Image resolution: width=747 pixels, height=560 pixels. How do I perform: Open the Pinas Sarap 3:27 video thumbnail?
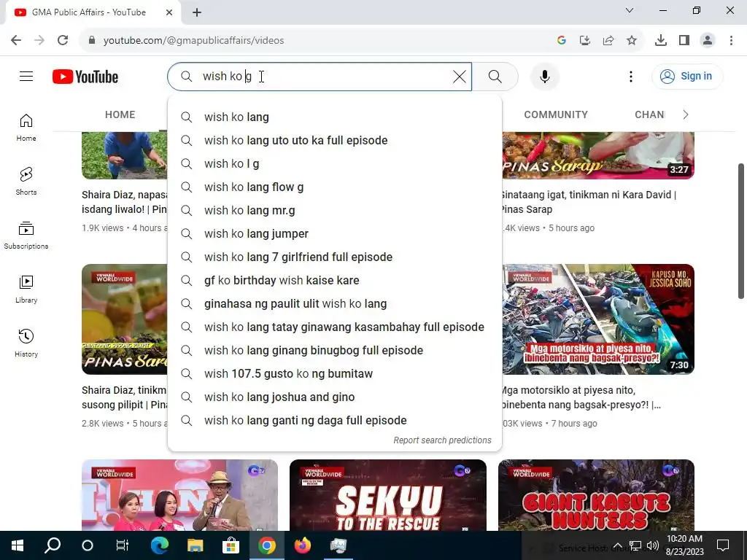pyautogui.click(x=598, y=155)
